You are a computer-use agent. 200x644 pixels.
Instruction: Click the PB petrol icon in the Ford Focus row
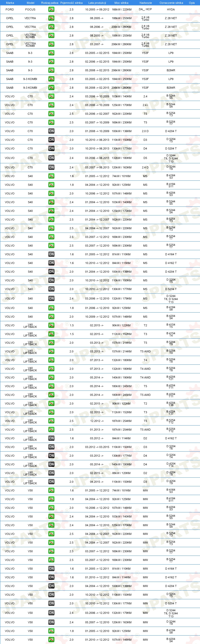51,9
